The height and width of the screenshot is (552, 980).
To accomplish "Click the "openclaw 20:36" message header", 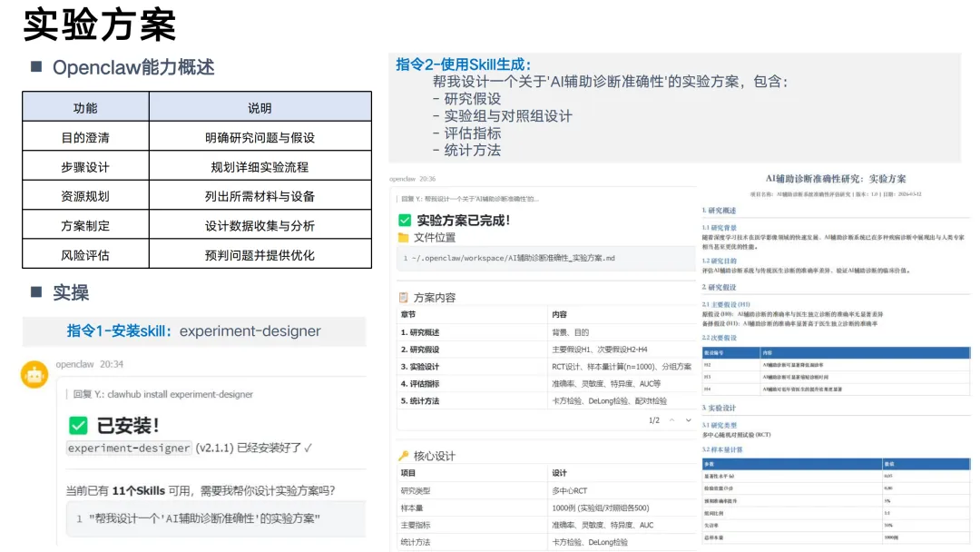I will pos(413,179).
